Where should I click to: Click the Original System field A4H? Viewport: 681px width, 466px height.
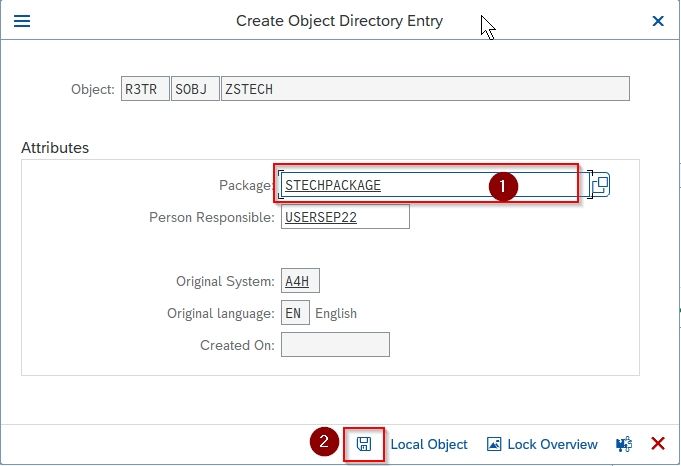point(300,281)
